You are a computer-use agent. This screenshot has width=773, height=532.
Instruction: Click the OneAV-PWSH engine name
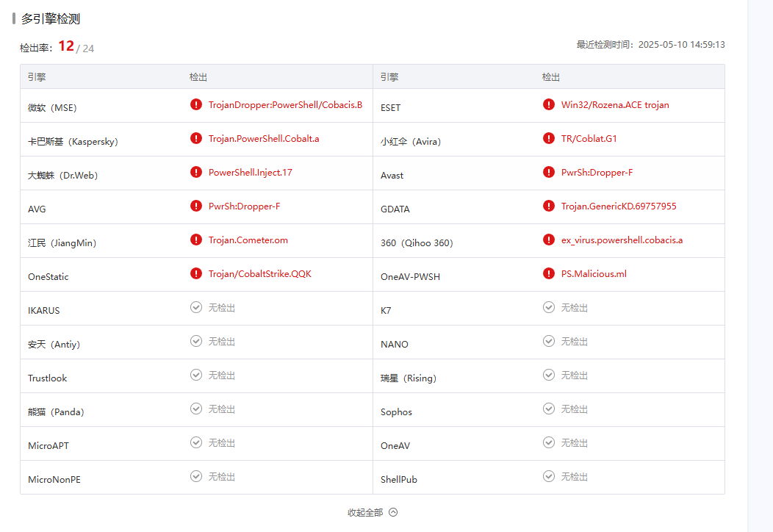pyautogui.click(x=410, y=276)
